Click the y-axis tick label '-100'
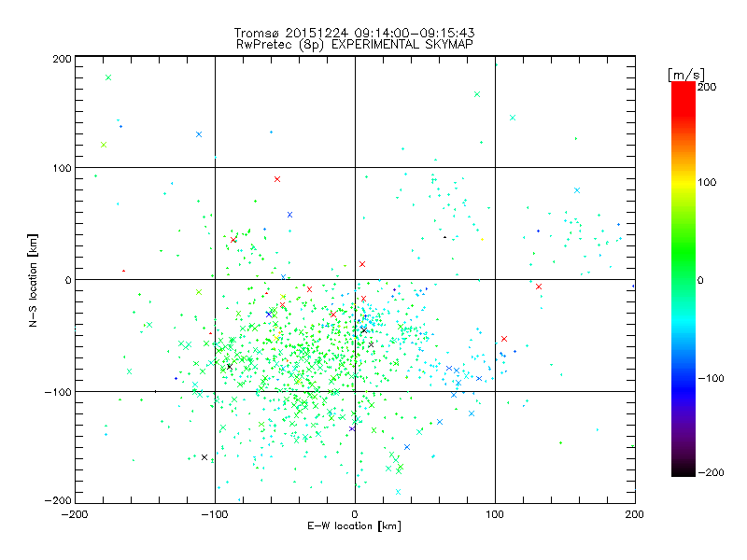Viewport: 747px width, 560px height. (58, 392)
